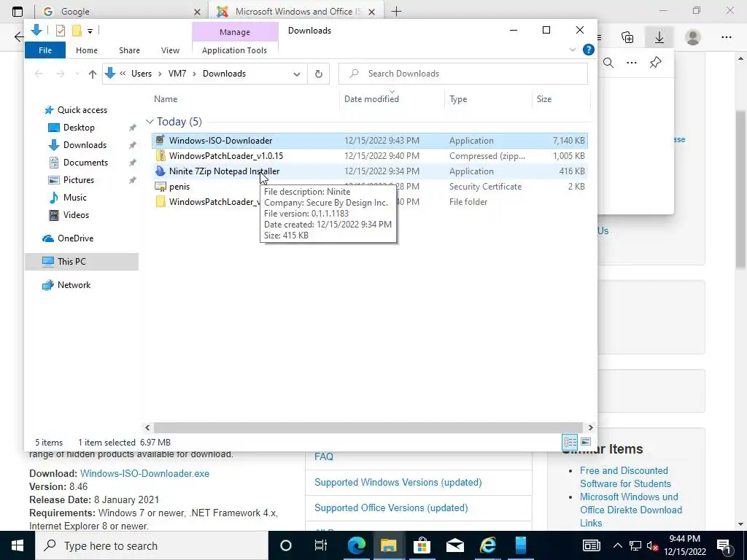Click Windows-ISO-Downloader.exe download link
747x560 pixels.
coord(145,474)
